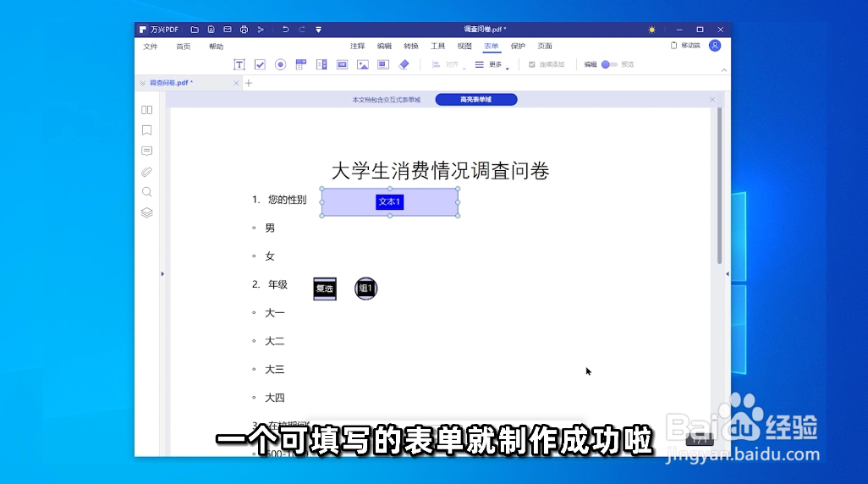
Task: Switch to the 视图 tab
Action: coord(464,46)
